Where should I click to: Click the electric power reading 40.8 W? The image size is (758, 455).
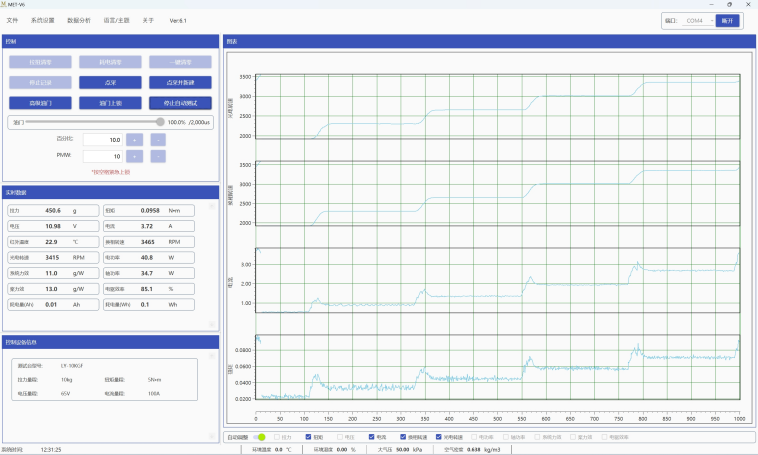[x=149, y=258]
